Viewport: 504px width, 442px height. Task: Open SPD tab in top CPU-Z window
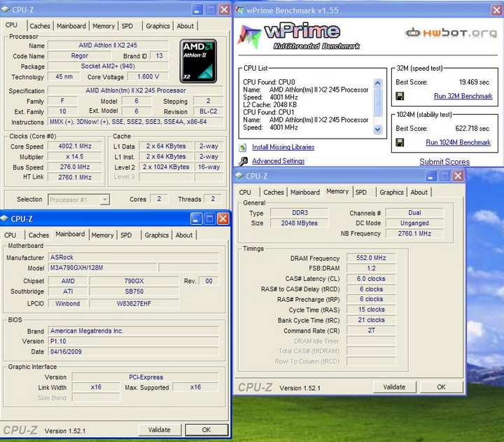pos(127,26)
